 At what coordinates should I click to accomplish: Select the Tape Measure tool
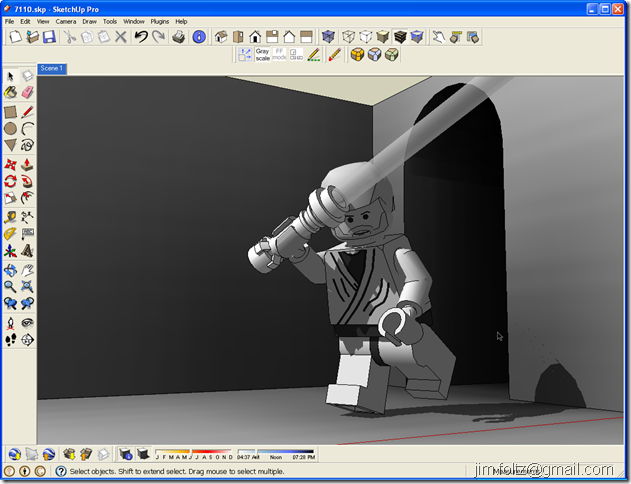10,217
